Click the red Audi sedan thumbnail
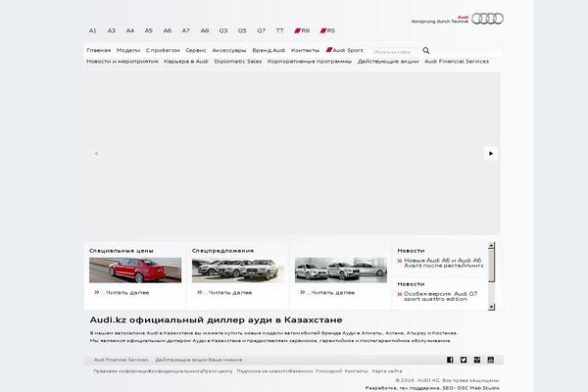This screenshot has height=392, width=588. tap(135, 270)
